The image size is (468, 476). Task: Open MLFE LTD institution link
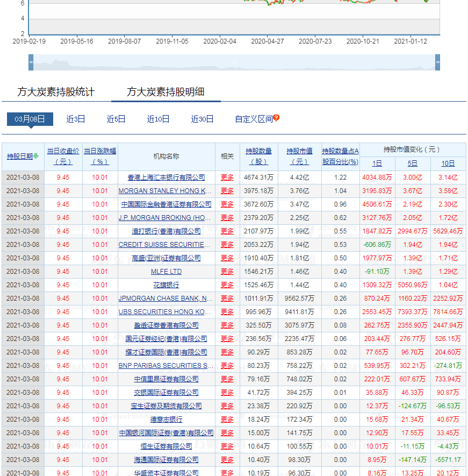point(166,272)
